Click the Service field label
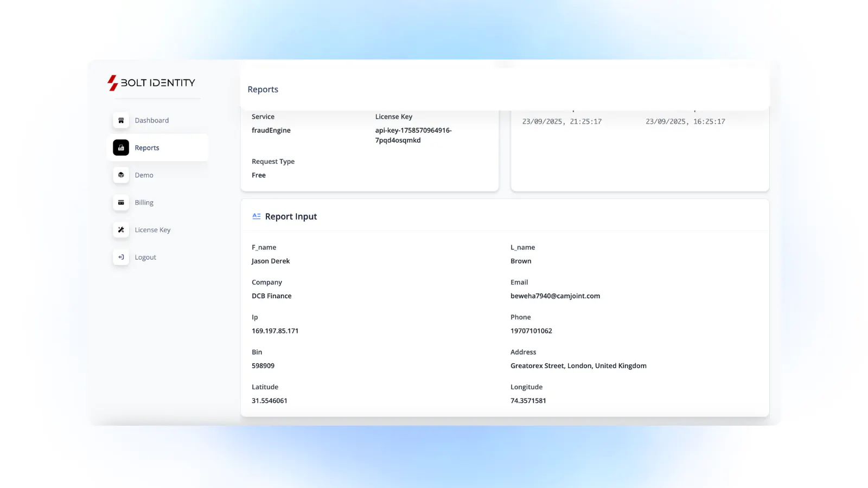The image size is (868, 488). [263, 117]
